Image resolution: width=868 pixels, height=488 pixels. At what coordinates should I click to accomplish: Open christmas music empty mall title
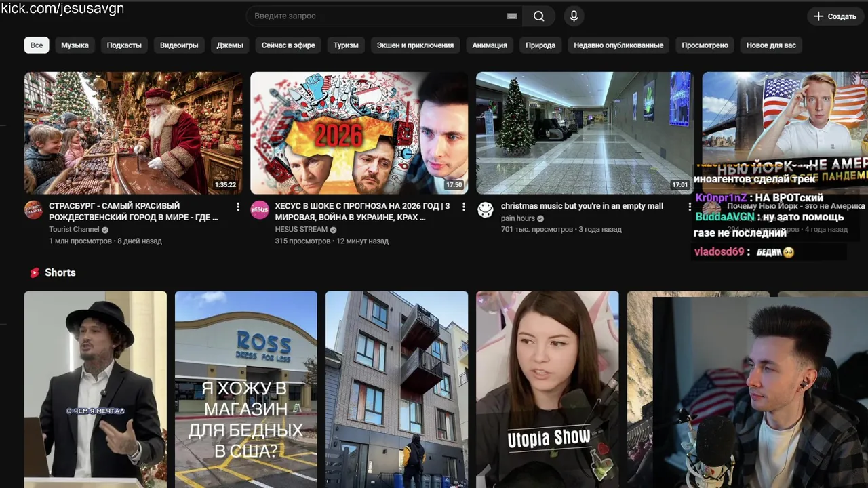coord(582,206)
